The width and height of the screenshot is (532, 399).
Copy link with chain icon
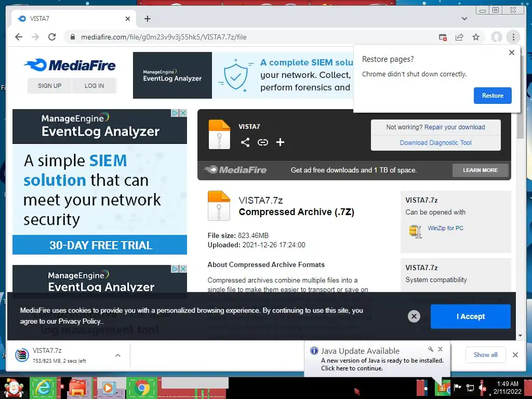[262, 142]
